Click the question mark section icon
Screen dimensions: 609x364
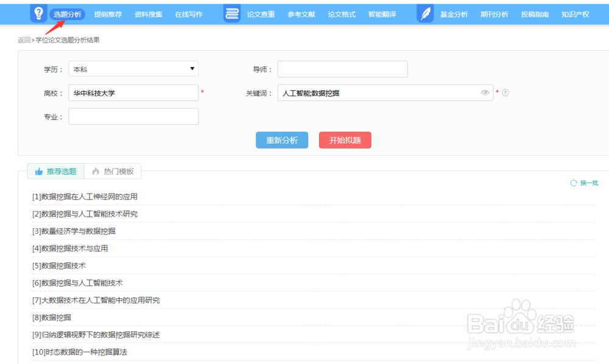[38, 13]
